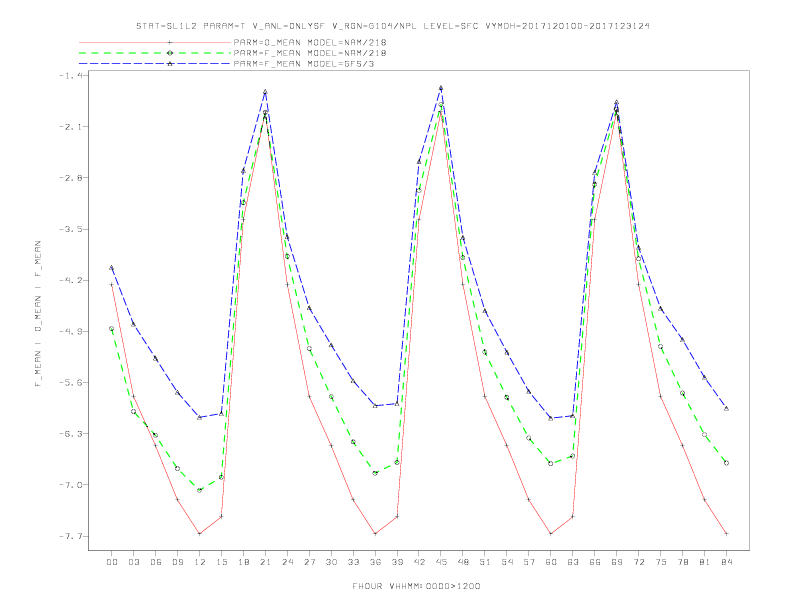Click forecast hour tick label 51

click(x=485, y=562)
